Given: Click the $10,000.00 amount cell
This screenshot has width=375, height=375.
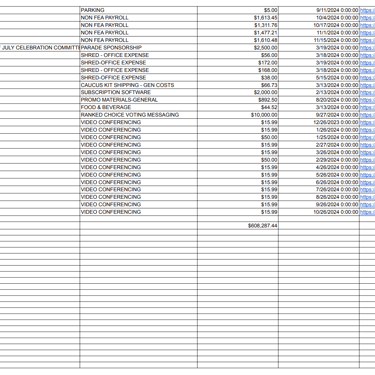Looking at the screenshot, I should tap(238, 115).
